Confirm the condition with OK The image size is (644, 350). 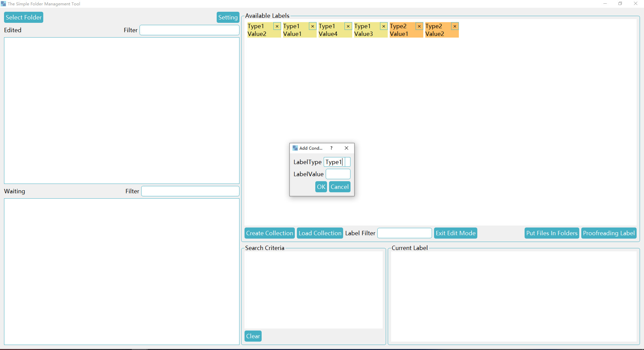point(321,187)
